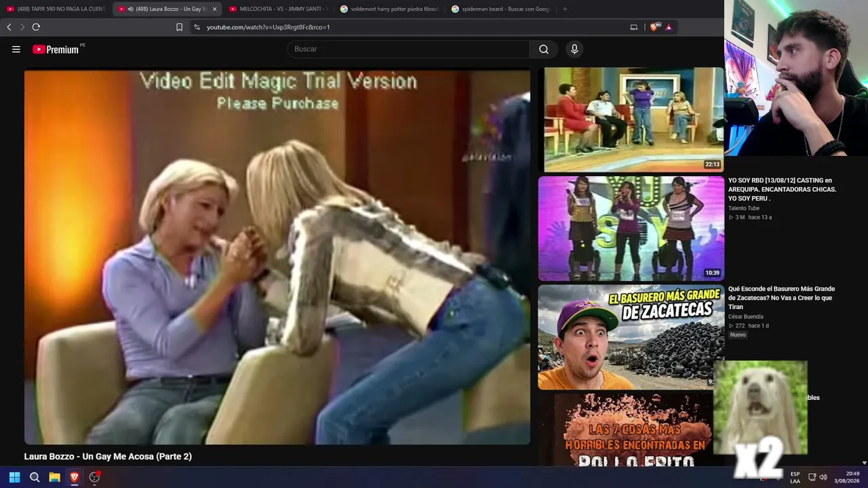The image size is (868, 488).
Task: Visit the César Buendía channel
Action: point(746,317)
